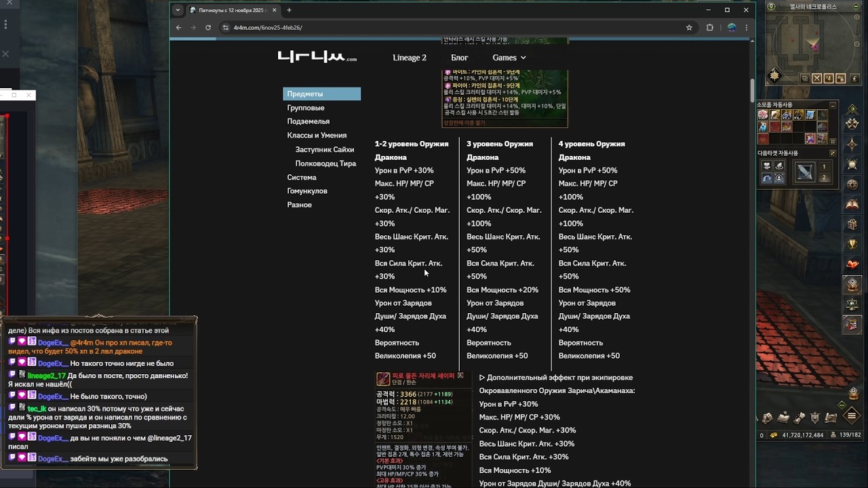Jump to the Гомункулов sidebar section
The image size is (868, 488).
pyautogui.click(x=307, y=191)
